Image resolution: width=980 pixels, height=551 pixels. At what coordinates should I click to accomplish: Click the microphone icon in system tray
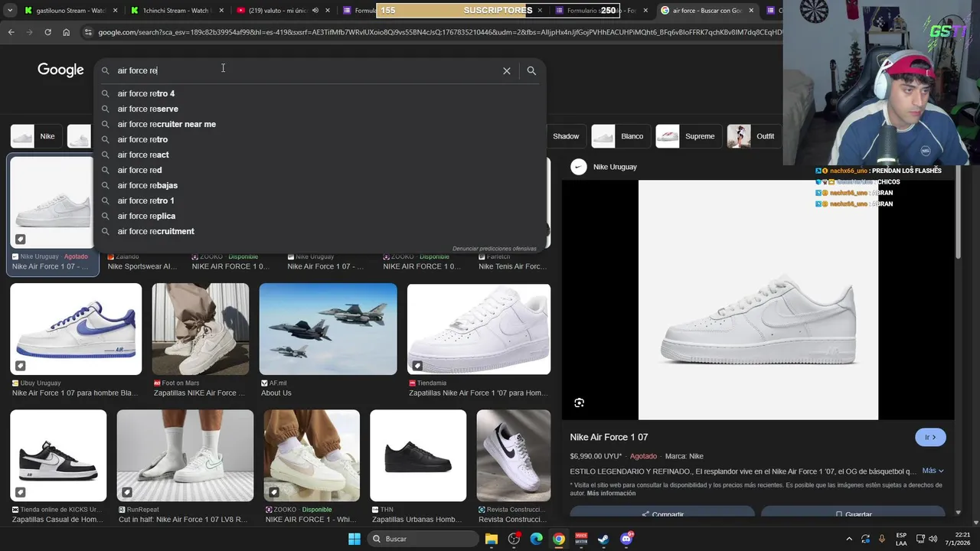[882, 539]
